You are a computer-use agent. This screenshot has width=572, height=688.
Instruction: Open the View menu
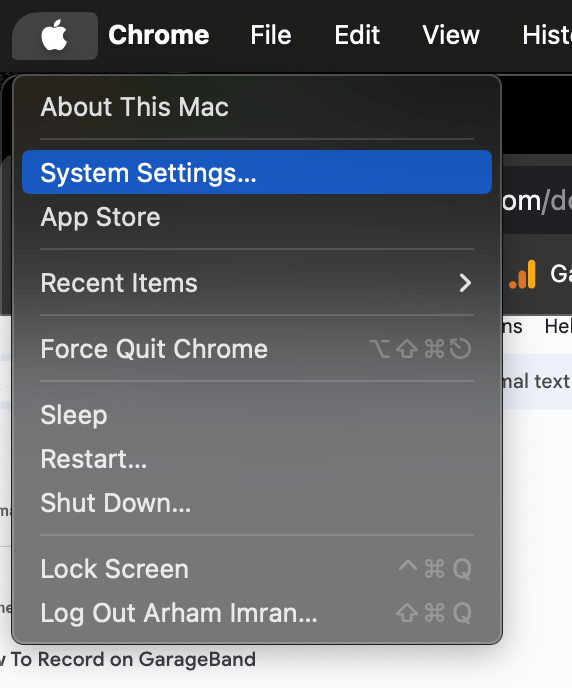tap(451, 35)
